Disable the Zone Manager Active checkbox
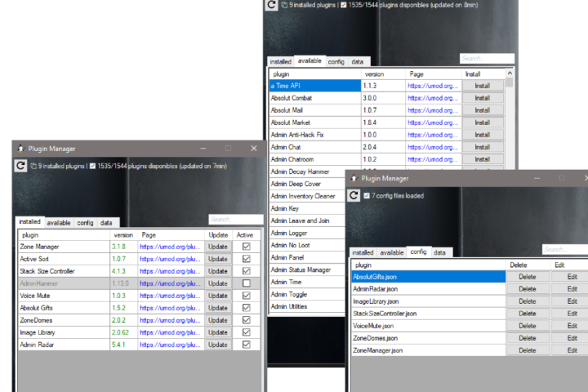This screenshot has height=392, width=588. (246, 247)
